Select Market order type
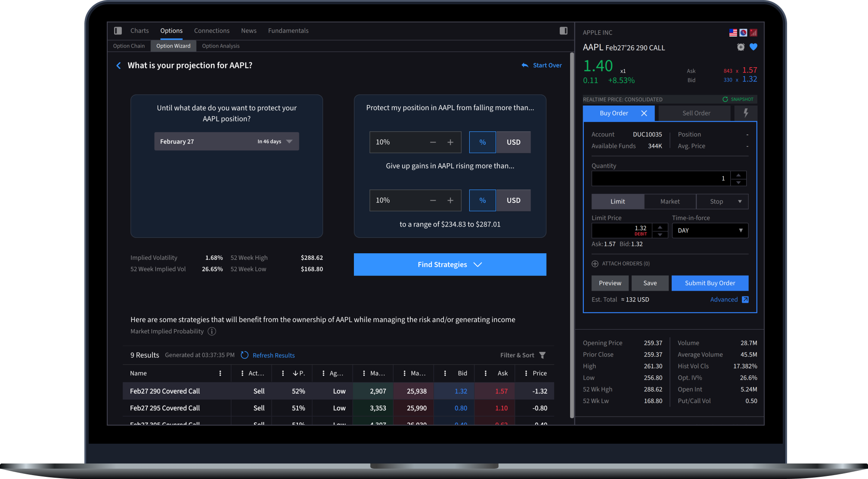Image resolution: width=868 pixels, height=479 pixels. [x=670, y=201]
